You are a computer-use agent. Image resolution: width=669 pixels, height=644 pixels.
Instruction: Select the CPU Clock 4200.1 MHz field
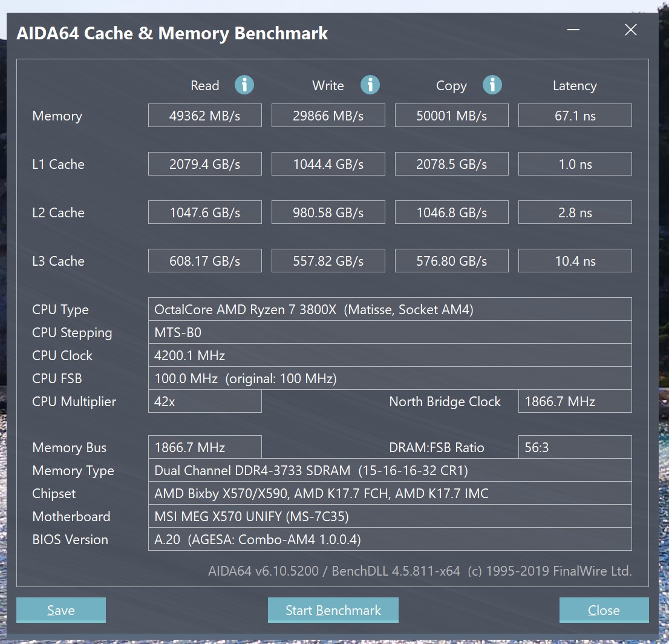[390, 355]
